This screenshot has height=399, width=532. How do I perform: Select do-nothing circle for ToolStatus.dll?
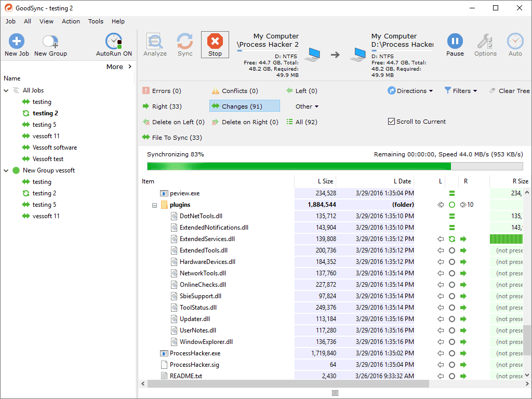point(451,308)
